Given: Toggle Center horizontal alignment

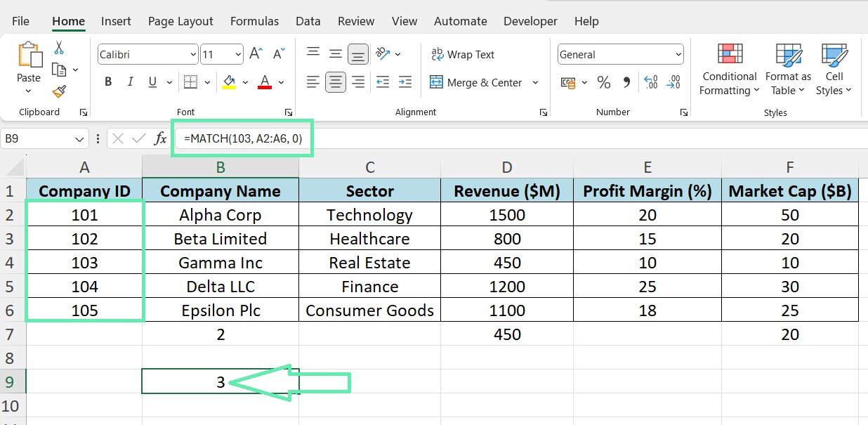Looking at the screenshot, I should click(x=336, y=82).
